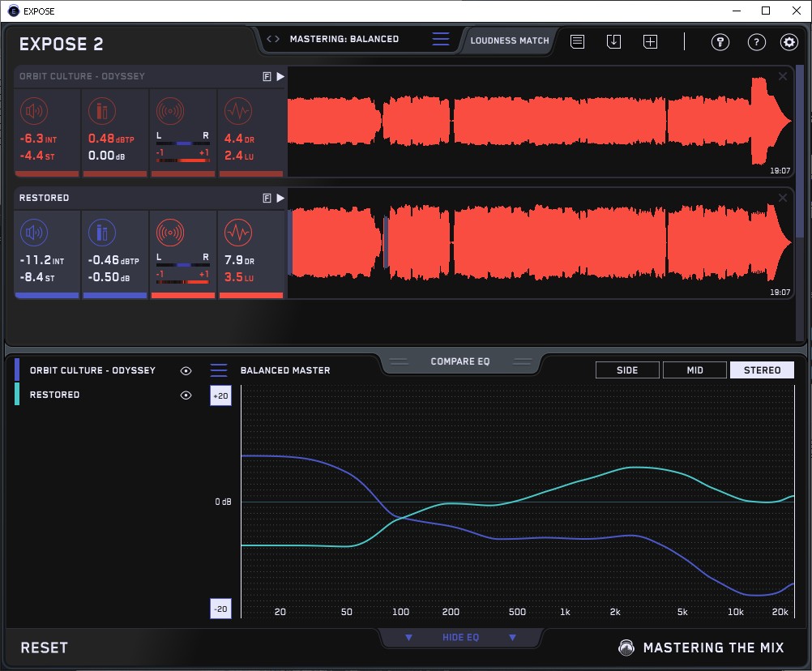Open the help question mark icon

[757, 42]
